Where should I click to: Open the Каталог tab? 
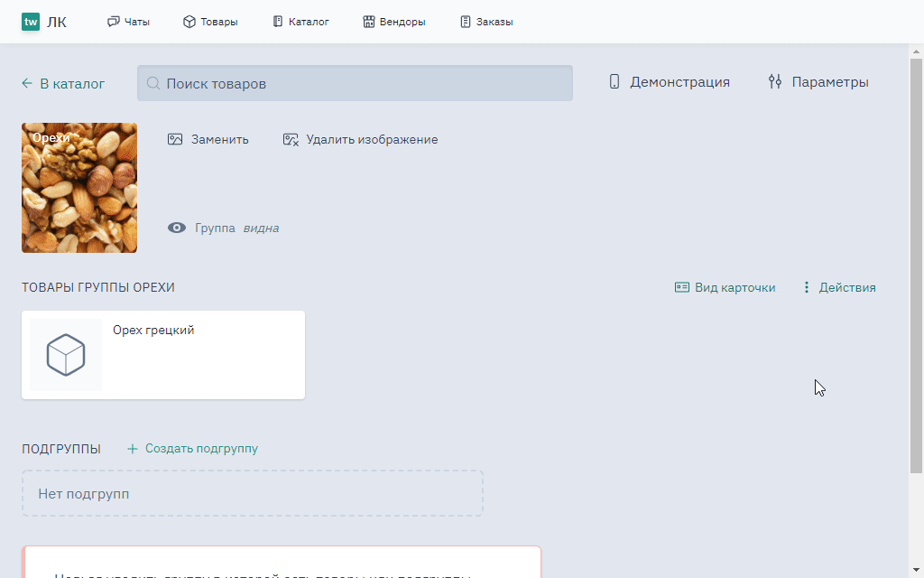[x=300, y=22]
